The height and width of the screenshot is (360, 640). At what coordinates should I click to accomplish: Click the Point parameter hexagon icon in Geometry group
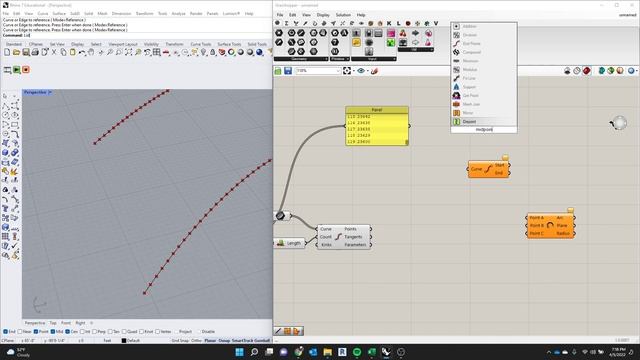(279, 33)
